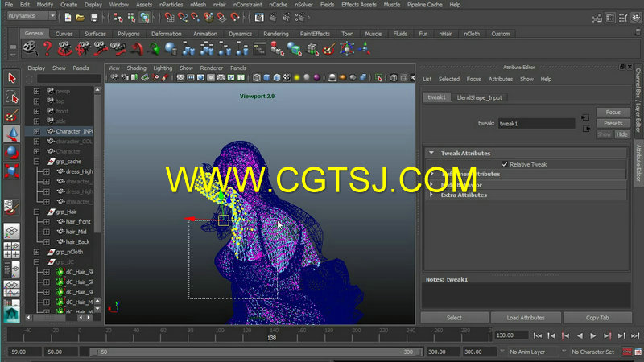644x362 pixels.
Task: Expand the grp_nCloth group
Action: point(36,252)
